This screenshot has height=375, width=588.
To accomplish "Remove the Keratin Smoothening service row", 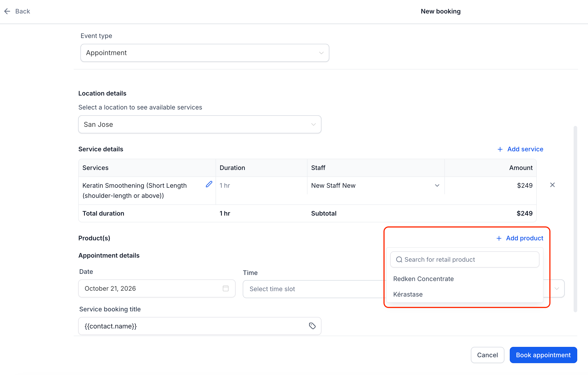I will [x=552, y=185].
